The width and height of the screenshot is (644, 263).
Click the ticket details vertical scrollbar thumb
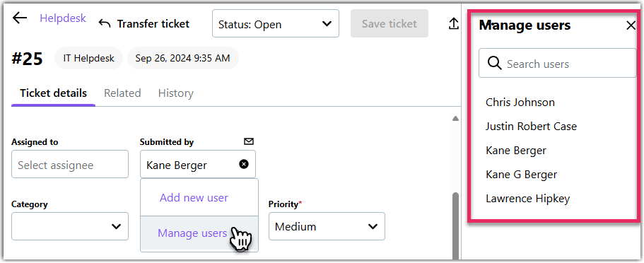pyautogui.click(x=455, y=226)
